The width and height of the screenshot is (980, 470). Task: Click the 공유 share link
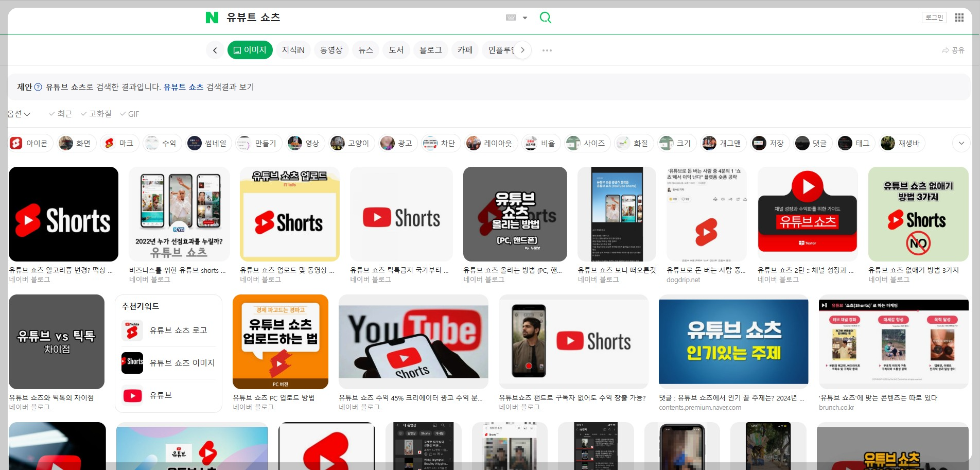point(953,50)
